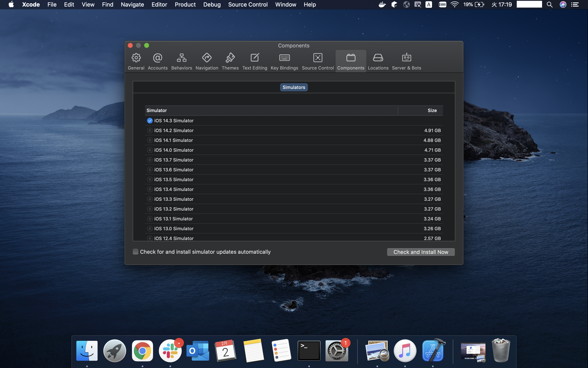This screenshot has height=368, width=588.
Task: Open the Themes preferences pane
Action: click(230, 62)
